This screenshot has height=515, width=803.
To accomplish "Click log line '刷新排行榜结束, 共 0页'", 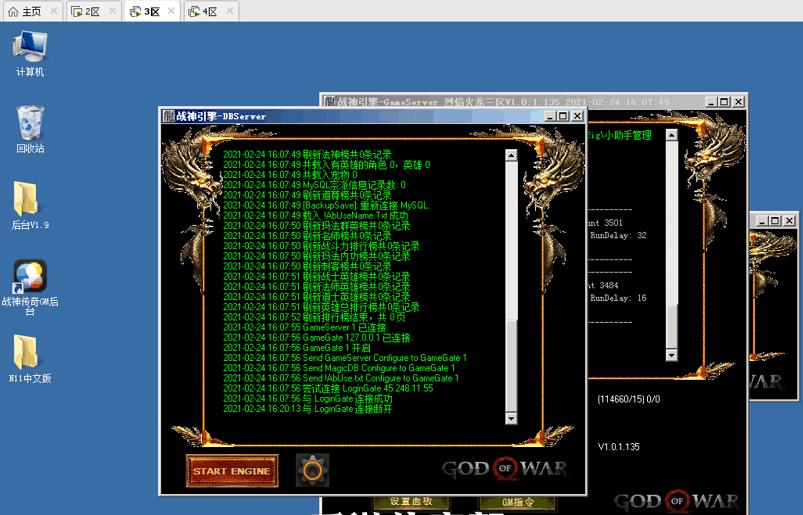I will coord(314,317).
